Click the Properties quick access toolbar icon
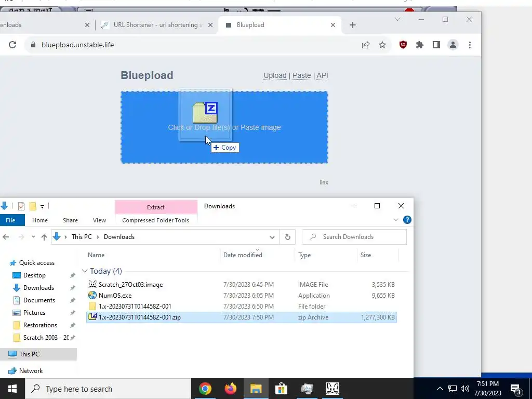 (x=21, y=206)
